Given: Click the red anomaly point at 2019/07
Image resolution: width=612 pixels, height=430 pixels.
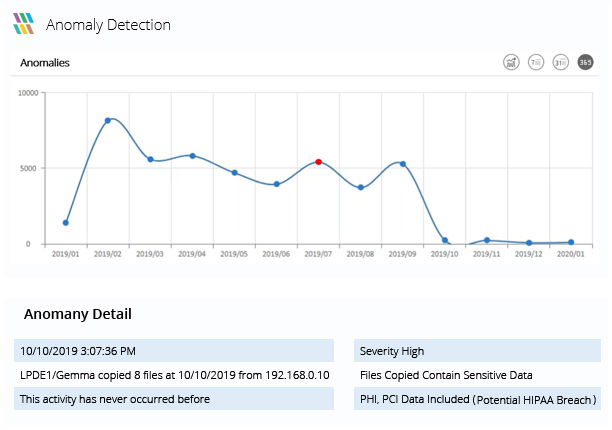Looking at the screenshot, I should coord(318,161).
